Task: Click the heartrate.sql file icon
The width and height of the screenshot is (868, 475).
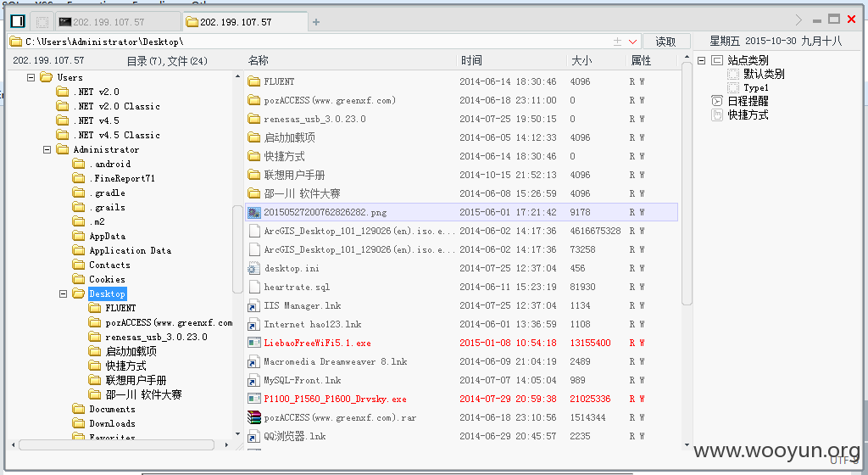Action: point(254,287)
